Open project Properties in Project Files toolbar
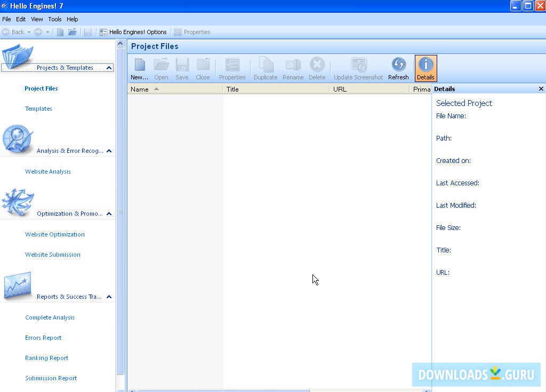This screenshot has height=392, width=546. click(232, 69)
